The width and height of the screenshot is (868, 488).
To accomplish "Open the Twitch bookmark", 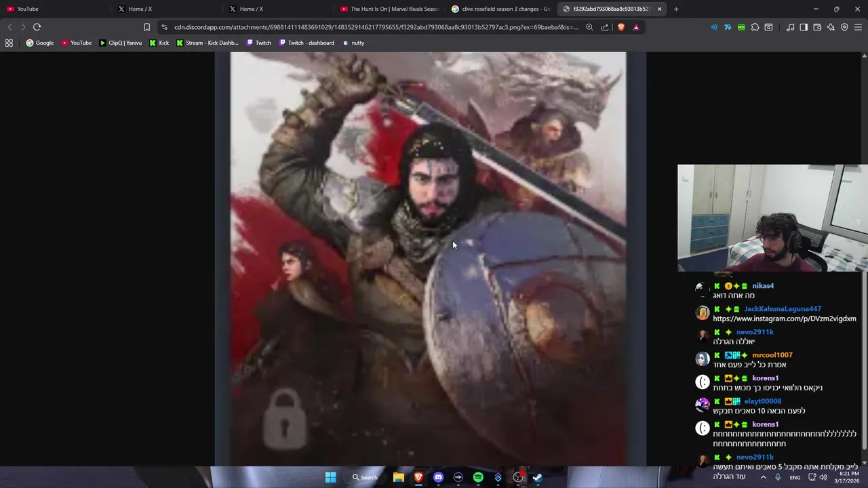I will click(259, 43).
